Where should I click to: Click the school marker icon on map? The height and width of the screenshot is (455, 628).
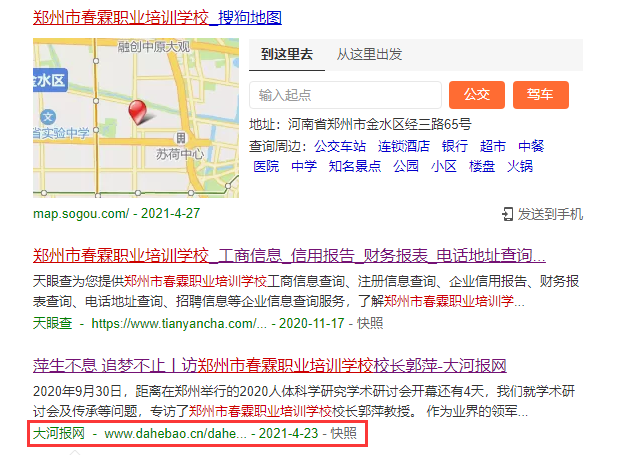click(48, 117)
